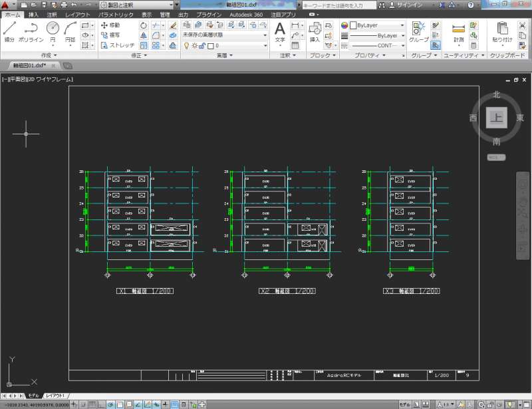The width and height of the screenshot is (532, 409).
Task: Select the ポリライン (Polyline) tool
Action: coord(30,31)
